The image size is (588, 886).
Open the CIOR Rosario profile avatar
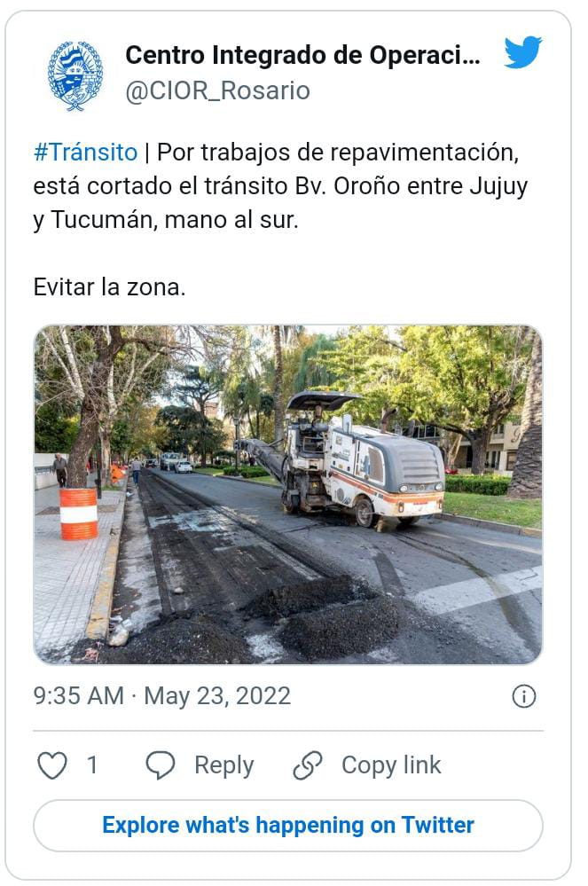(x=75, y=75)
